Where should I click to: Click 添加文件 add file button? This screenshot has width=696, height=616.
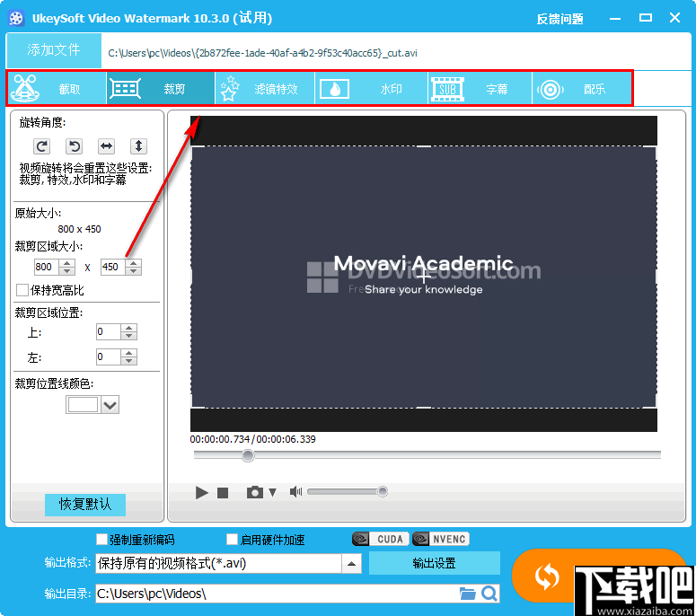point(54,49)
